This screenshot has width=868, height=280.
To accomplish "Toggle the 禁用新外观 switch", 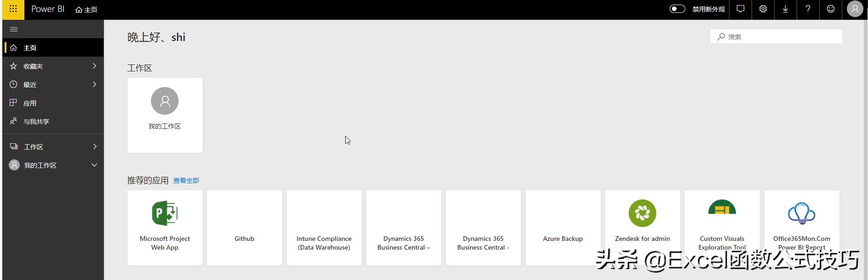I will [x=677, y=9].
